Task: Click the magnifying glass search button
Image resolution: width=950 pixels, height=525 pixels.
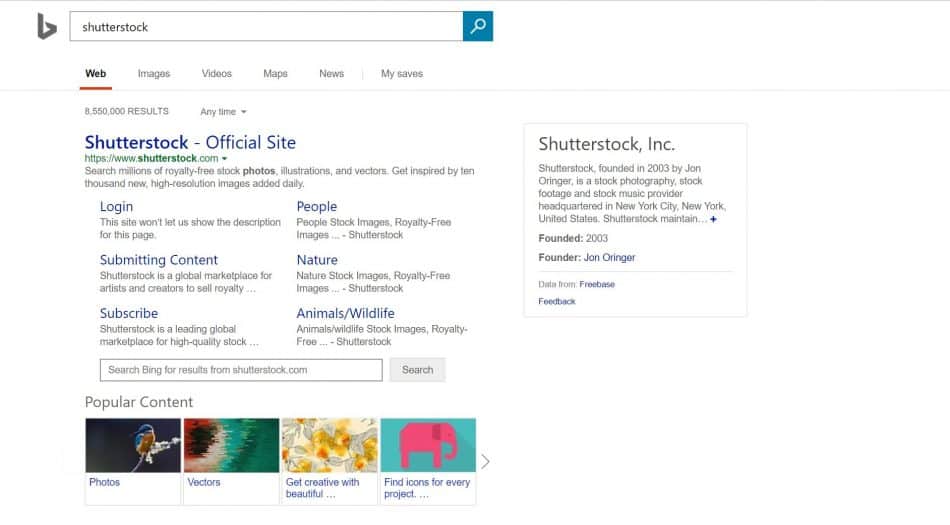Action: point(477,26)
